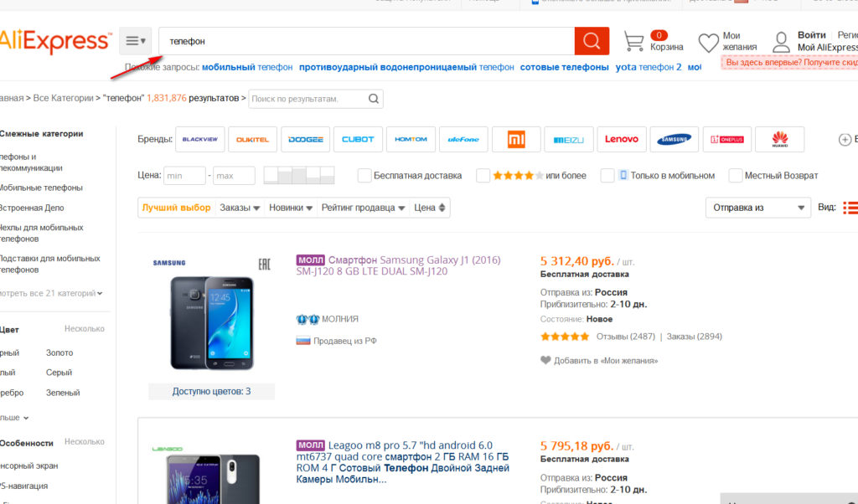
Task: Click Все Категории breadcrumb
Action: [x=63, y=98]
